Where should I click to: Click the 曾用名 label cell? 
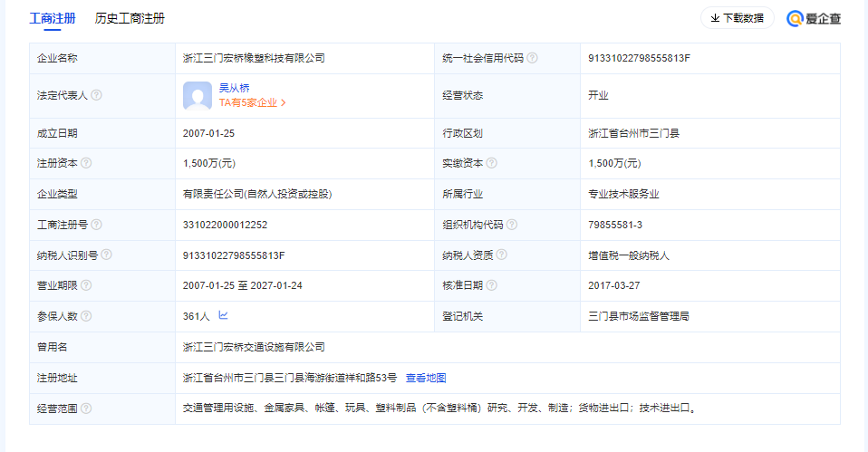click(102, 347)
